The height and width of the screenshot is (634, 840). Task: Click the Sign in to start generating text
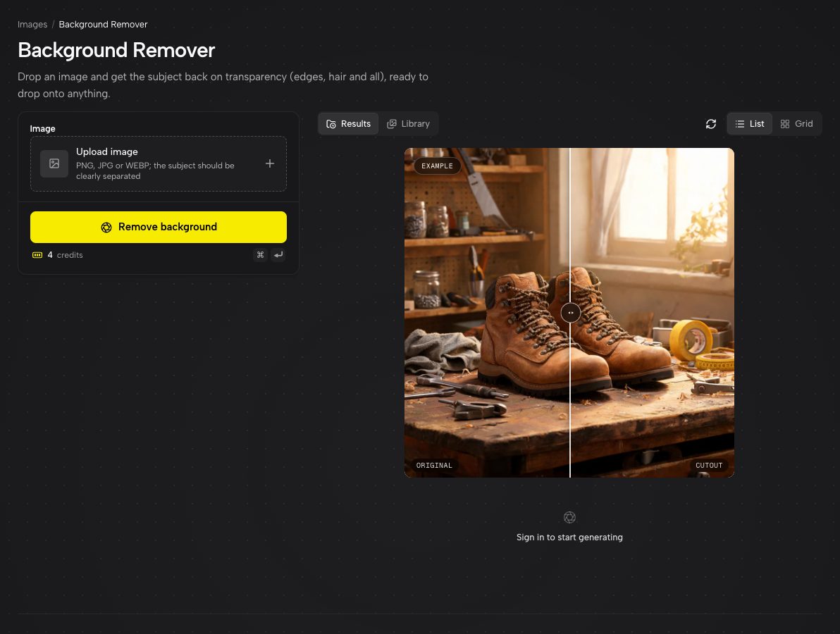pos(569,537)
